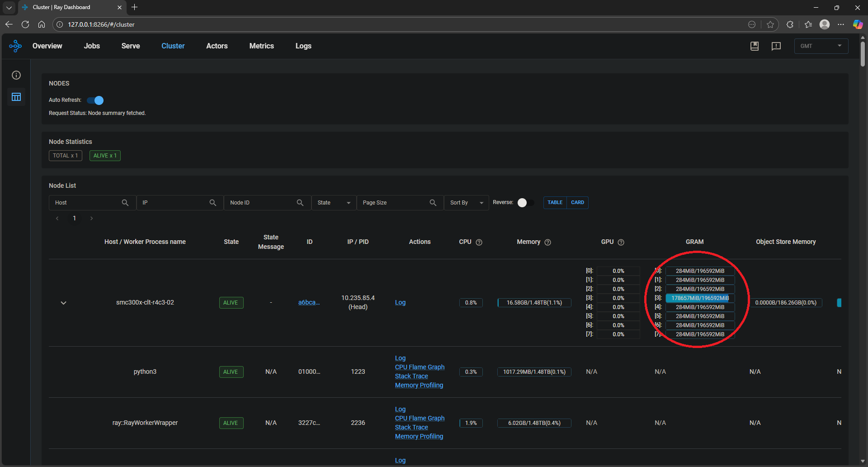
Task: Go to the Jobs page
Action: [92, 46]
